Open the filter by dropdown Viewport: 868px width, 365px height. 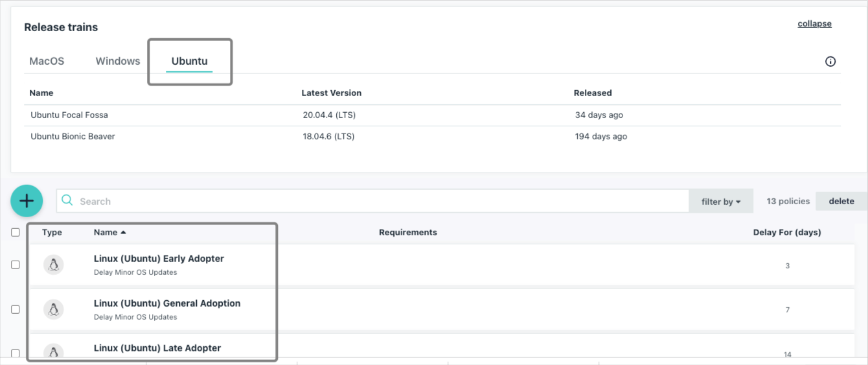coord(720,202)
